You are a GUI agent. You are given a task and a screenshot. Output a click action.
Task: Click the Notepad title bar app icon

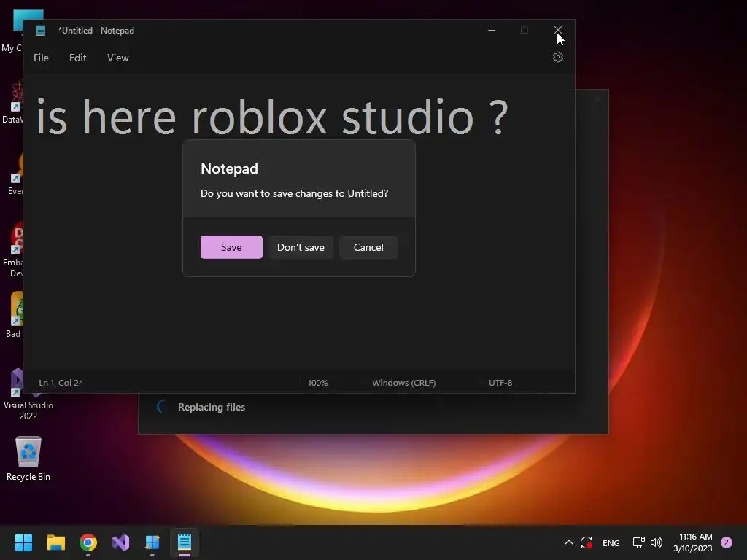pos(41,31)
